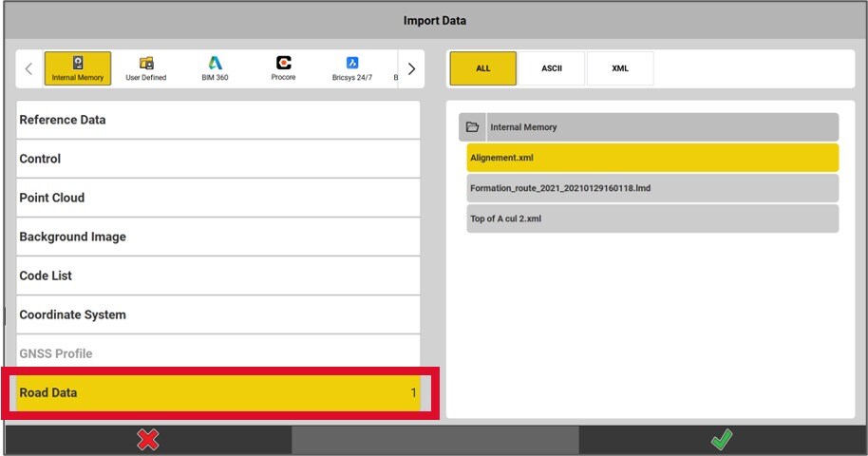Filter files by XML format
Viewport: 868px width, 456px height.
tap(620, 68)
